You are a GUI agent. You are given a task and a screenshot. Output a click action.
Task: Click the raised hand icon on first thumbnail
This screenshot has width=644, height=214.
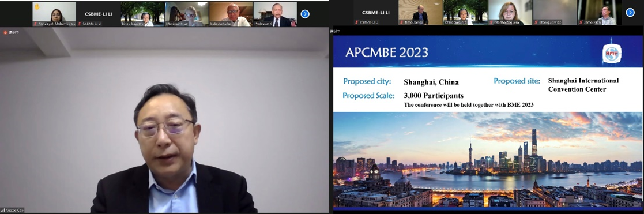pyautogui.click(x=36, y=6)
